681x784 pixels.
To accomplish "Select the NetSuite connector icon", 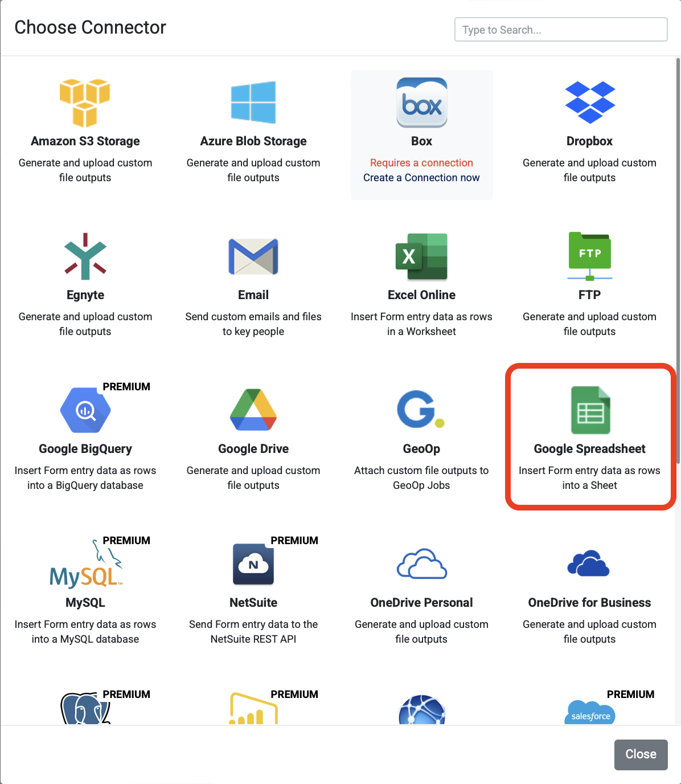I will [x=253, y=564].
